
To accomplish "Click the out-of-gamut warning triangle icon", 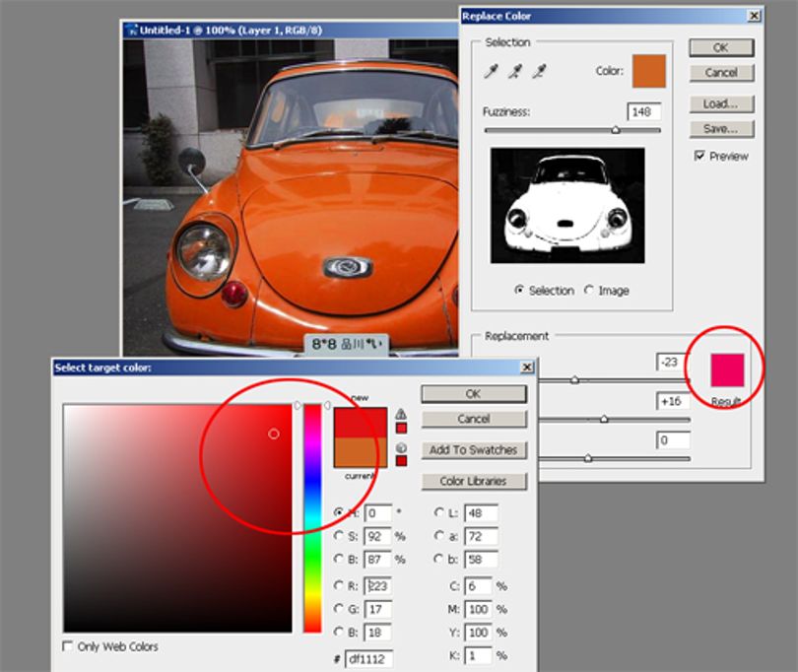I will pyautogui.click(x=401, y=414).
